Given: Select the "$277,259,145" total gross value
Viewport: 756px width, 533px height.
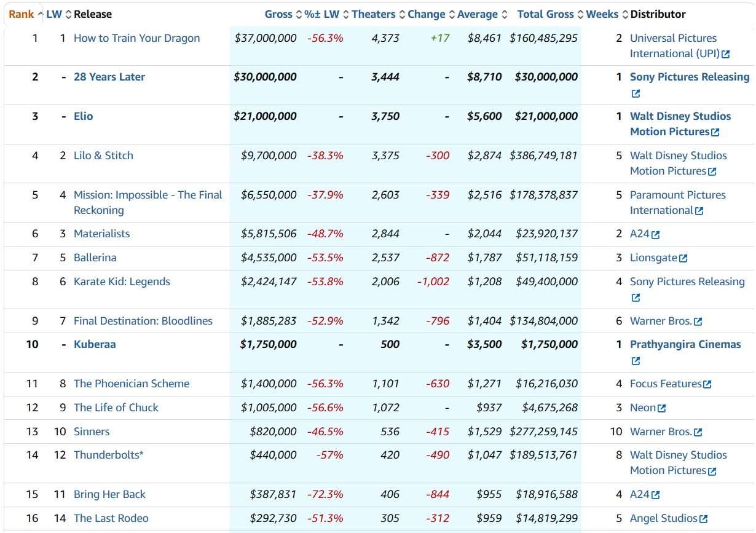Looking at the screenshot, I should click(x=543, y=432).
